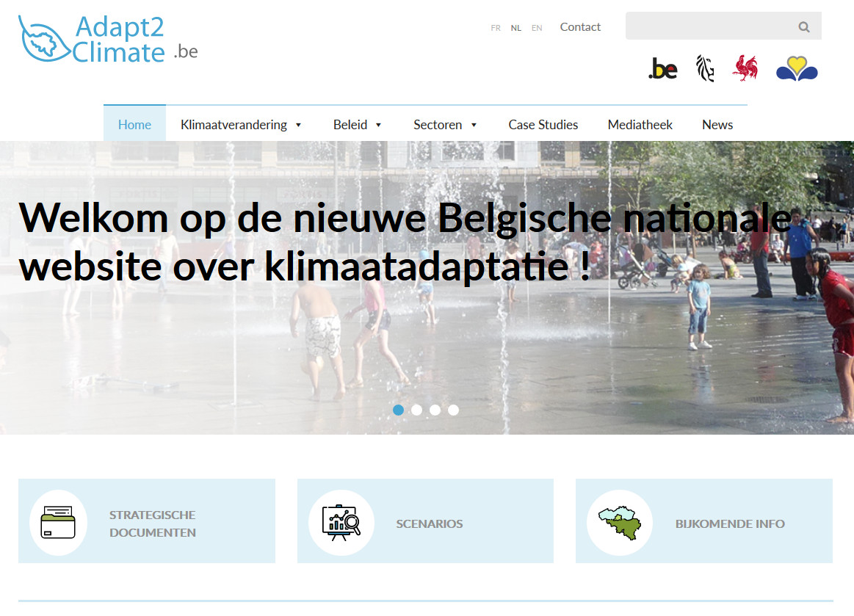Go to the Mediatheek page
Viewport: 854px width, 616px height.
(640, 125)
